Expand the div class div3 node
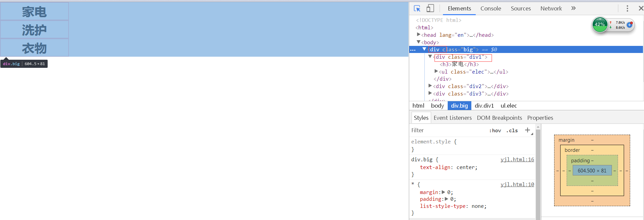The image size is (644, 220). coord(430,93)
